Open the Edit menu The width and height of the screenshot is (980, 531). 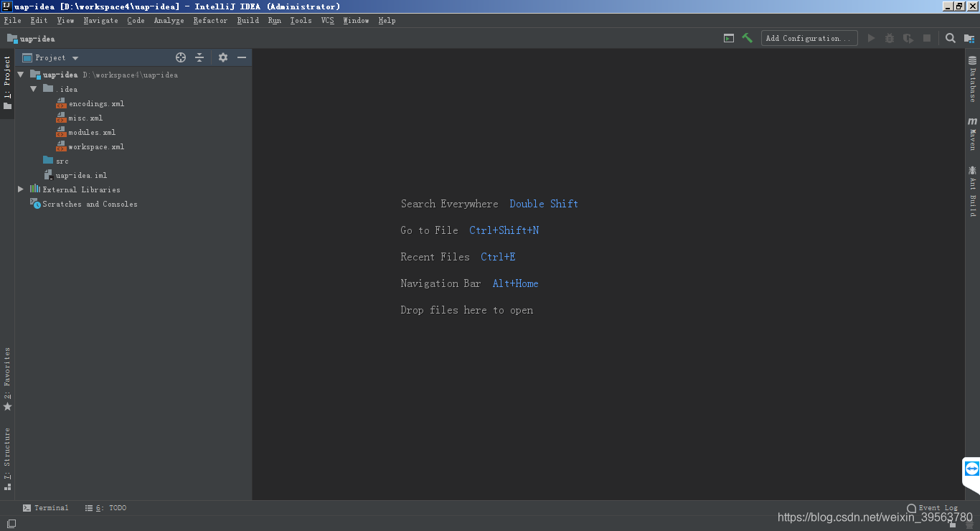(39, 20)
